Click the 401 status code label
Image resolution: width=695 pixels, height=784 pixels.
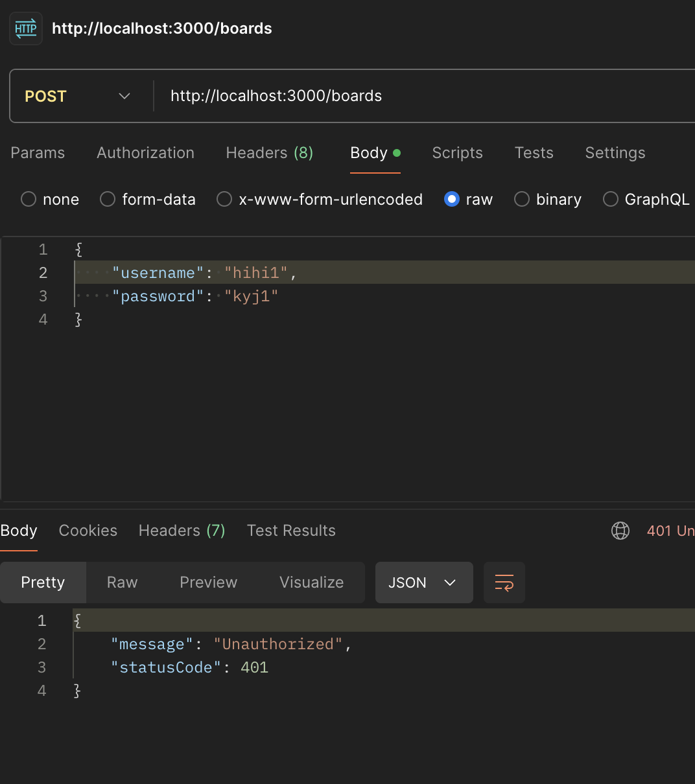point(670,531)
